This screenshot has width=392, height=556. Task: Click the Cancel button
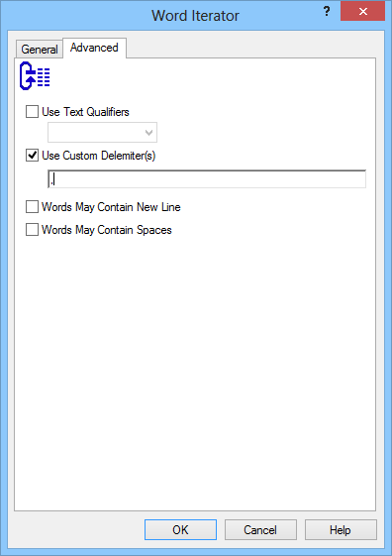point(260,530)
